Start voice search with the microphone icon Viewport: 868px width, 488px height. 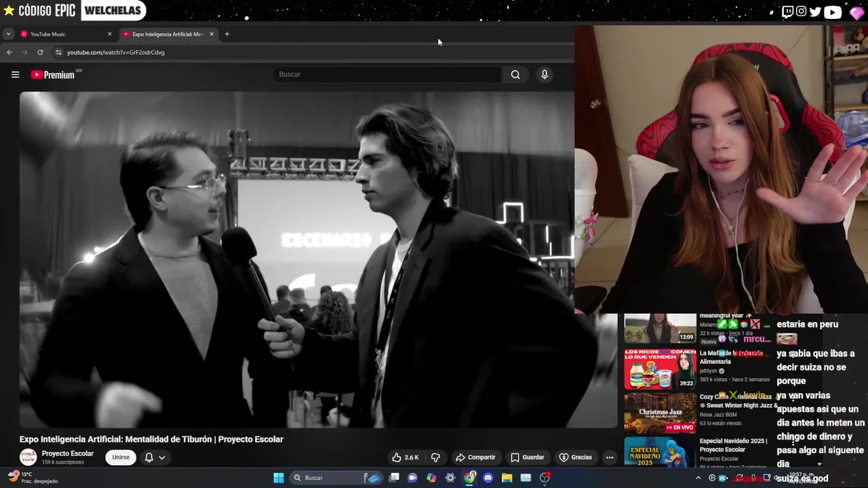[544, 75]
